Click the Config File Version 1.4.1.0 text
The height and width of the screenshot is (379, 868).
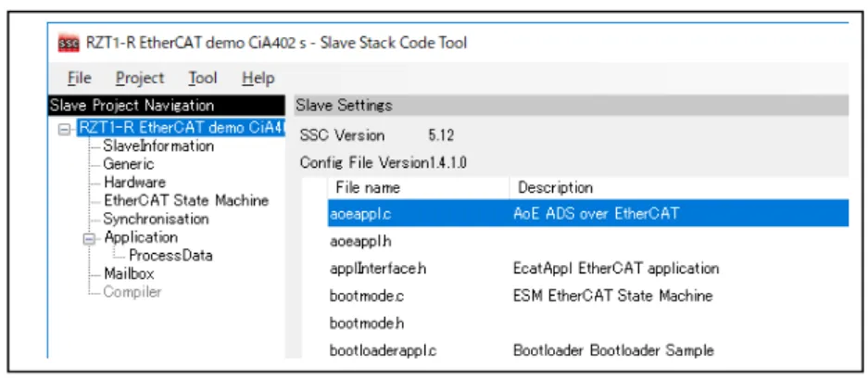click(x=384, y=163)
